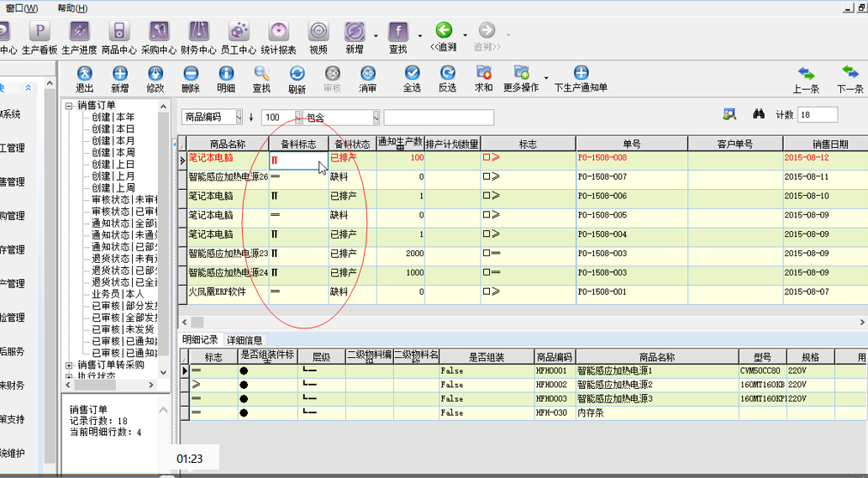Click the 下生产通知单 icon
Viewport: 868px width, 478px height.
pyautogui.click(x=581, y=72)
